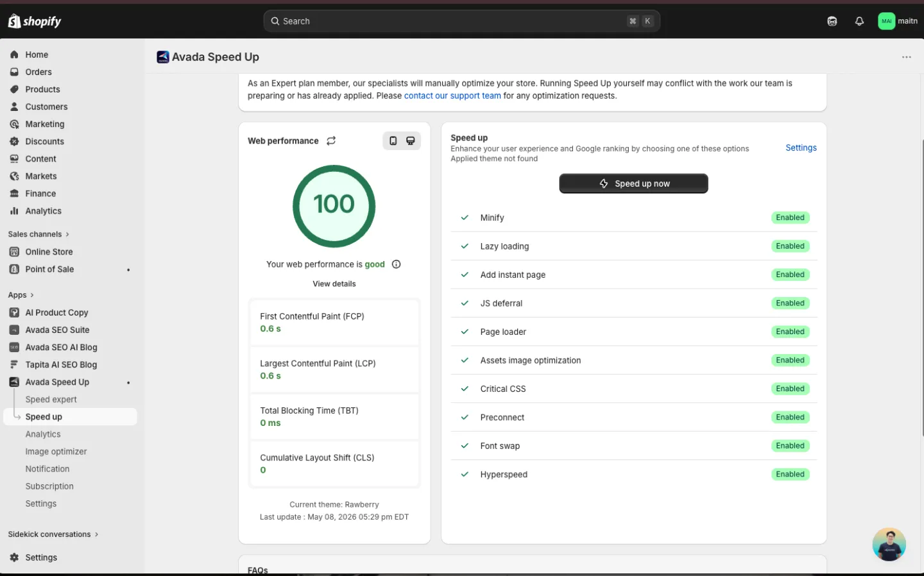
Task: Click the Largest Contentful Paint (LCP) card
Action: [x=334, y=369]
